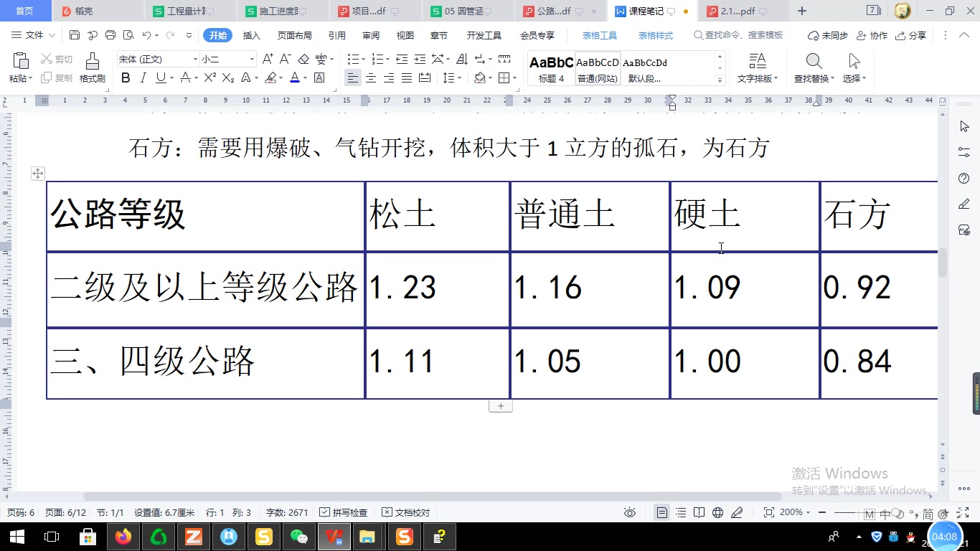The width and height of the screenshot is (980, 551).
Task: Click text highlight color button
Action: pos(270,78)
